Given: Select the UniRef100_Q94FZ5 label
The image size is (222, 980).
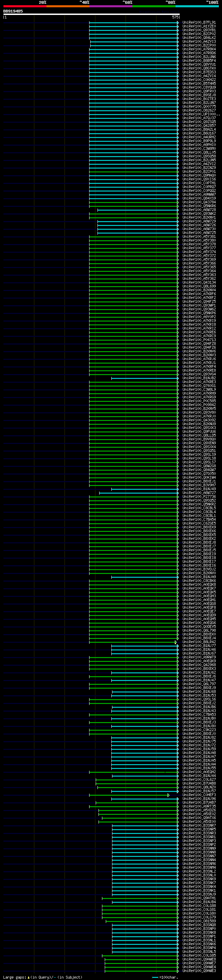Looking at the screenshot, I should (x=199, y=302).
